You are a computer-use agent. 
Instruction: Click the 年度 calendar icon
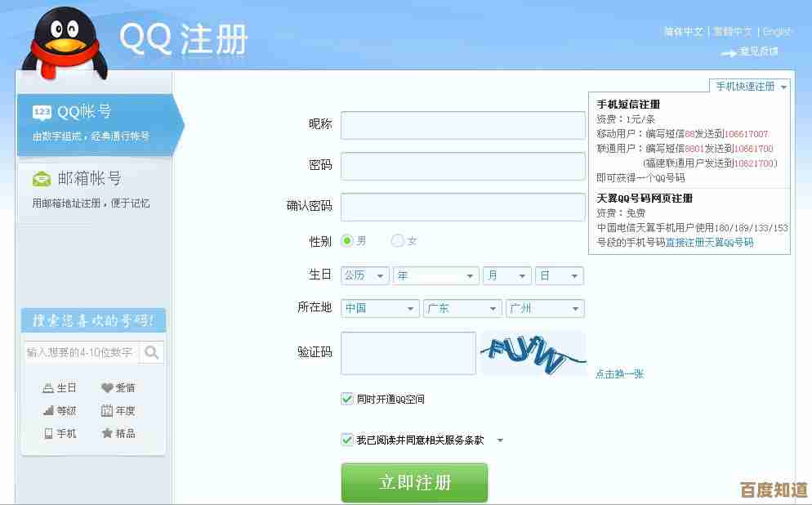[106, 411]
